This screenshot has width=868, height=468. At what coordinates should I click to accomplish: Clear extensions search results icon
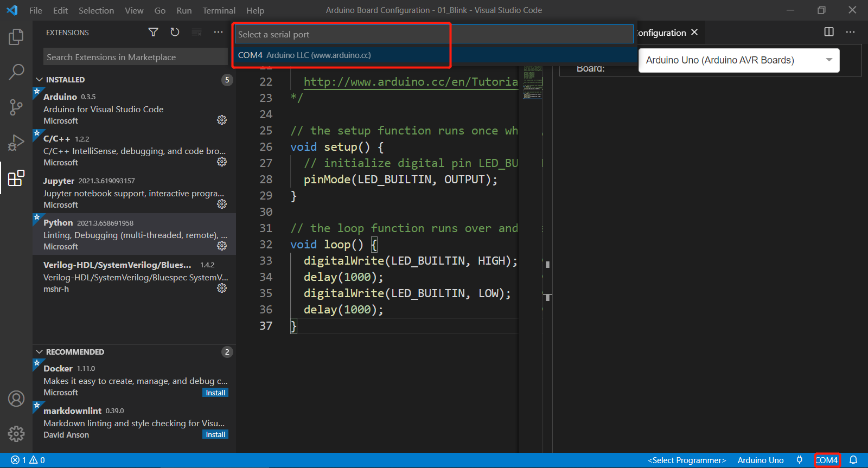[x=196, y=33]
